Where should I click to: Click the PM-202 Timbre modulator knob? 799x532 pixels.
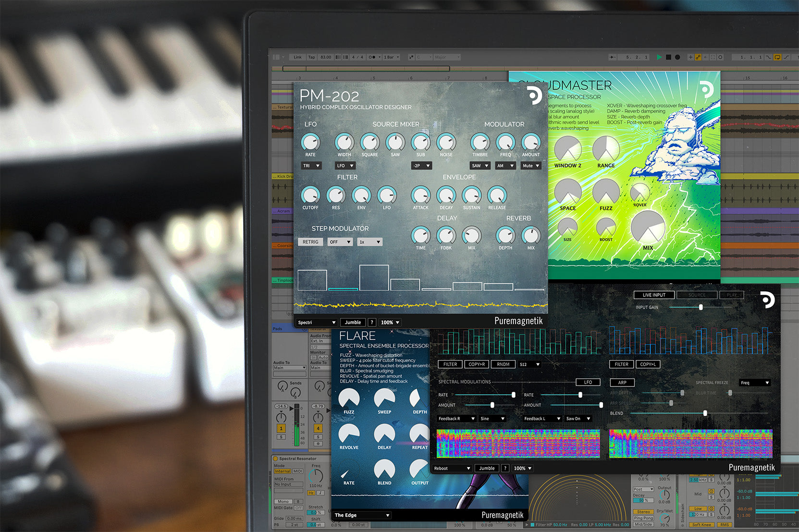click(x=480, y=142)
